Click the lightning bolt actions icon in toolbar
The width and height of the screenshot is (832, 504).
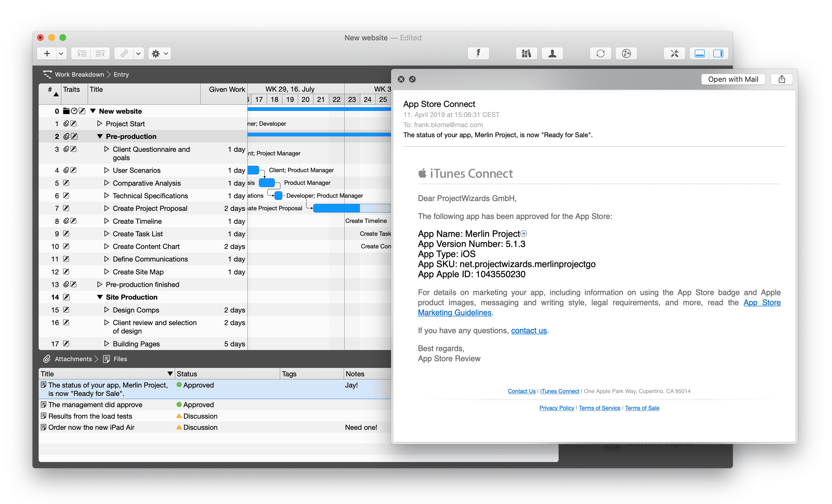(478, 53)
